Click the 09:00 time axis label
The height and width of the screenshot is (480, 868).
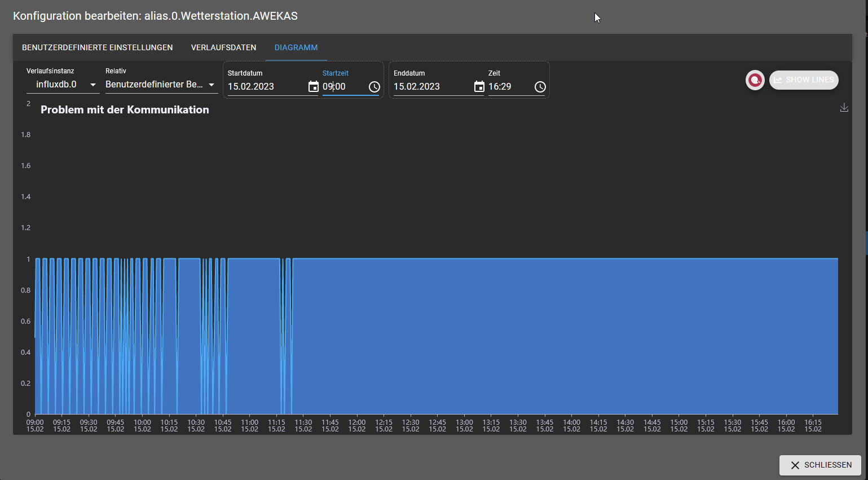pos(35,426)
